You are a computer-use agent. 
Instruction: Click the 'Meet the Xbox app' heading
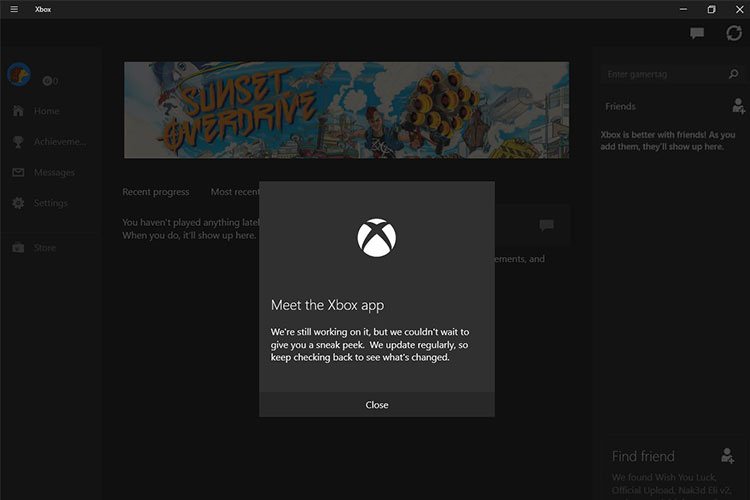click(x=327, y=305)
